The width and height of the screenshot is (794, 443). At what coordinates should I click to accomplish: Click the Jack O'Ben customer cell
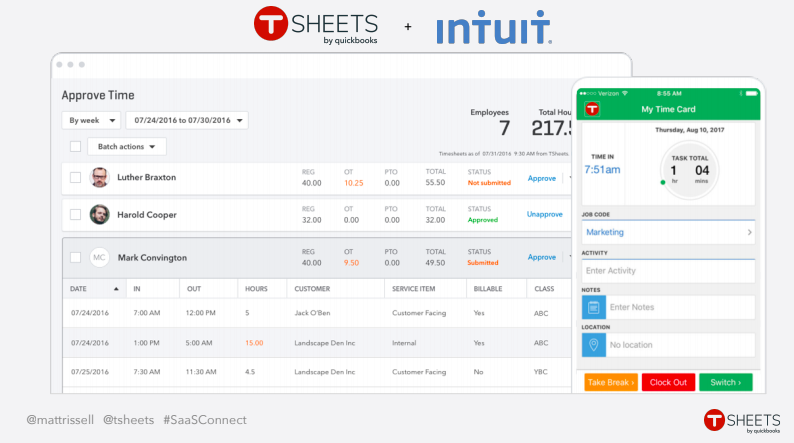tap(312, 313)
